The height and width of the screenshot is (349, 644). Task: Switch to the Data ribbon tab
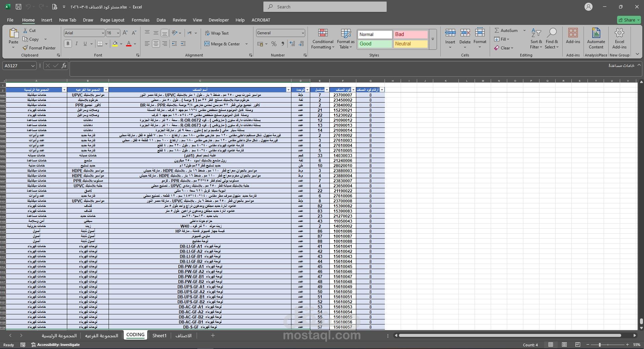pyautogui.click(x=161, y=20)
